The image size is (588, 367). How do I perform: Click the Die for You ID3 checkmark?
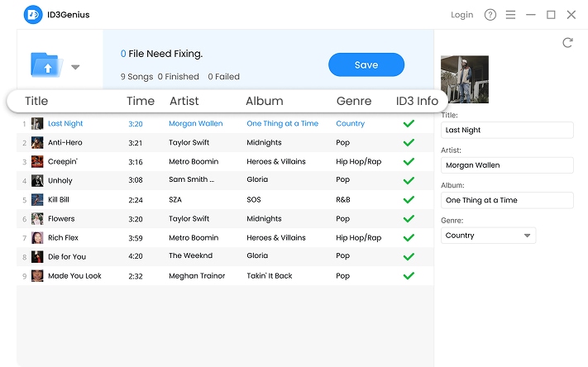pyautogui.click(x=409, y=257)
